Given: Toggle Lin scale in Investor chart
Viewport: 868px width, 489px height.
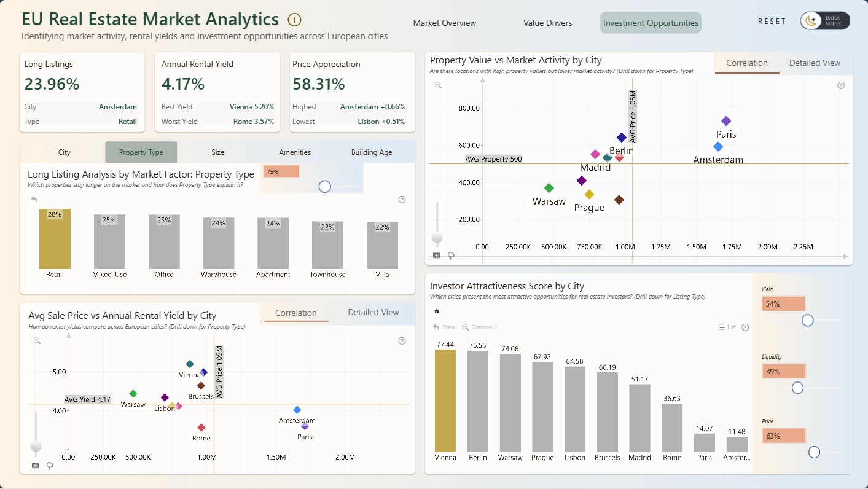Looking at the screenshot, I should pyautogui.click(x=727, y=327).
